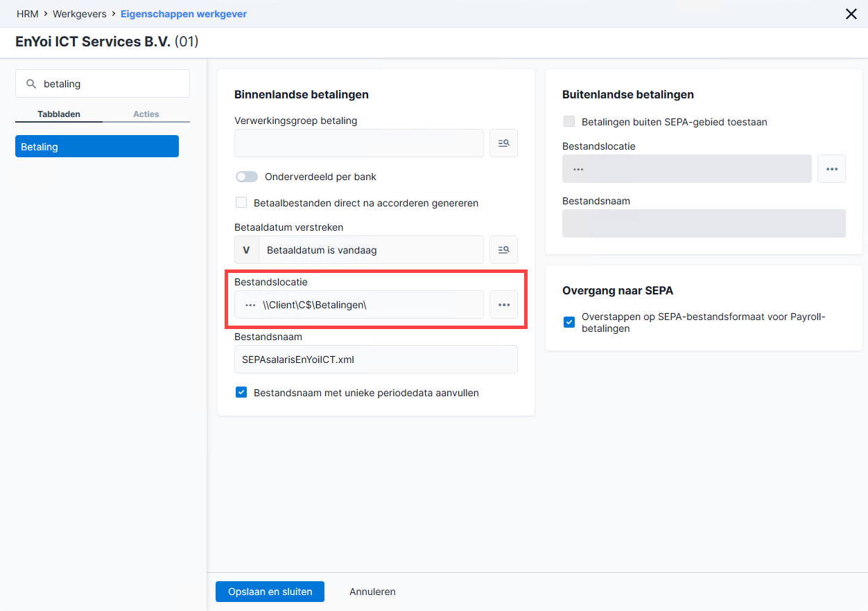
Task: Browse domestic Bestandslocatie with ellipsis button
Action: tap(503, 305)
